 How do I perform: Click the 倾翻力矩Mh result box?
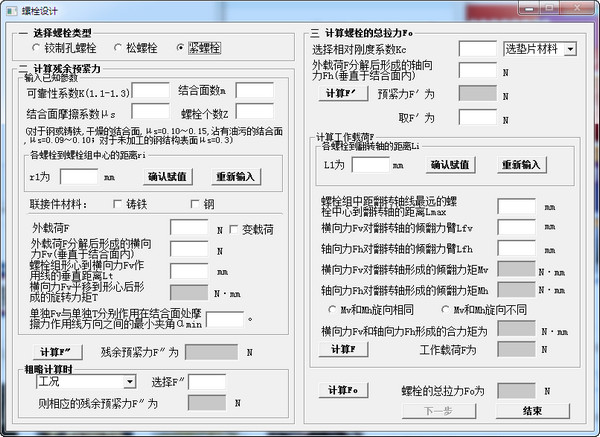tap(517, 290)
